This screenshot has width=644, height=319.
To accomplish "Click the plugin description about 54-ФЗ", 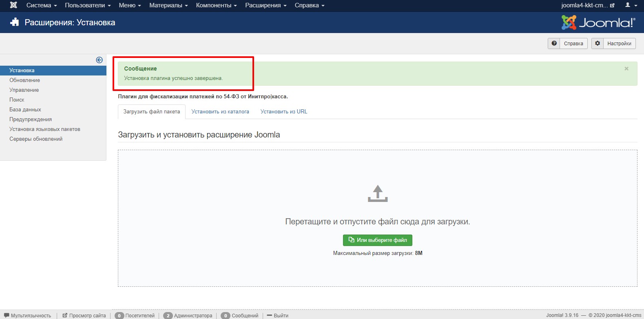I will click(203, 97).
